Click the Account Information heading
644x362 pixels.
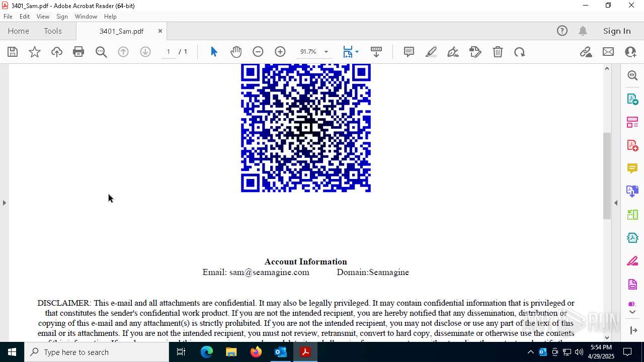click(x=306, y=261)
